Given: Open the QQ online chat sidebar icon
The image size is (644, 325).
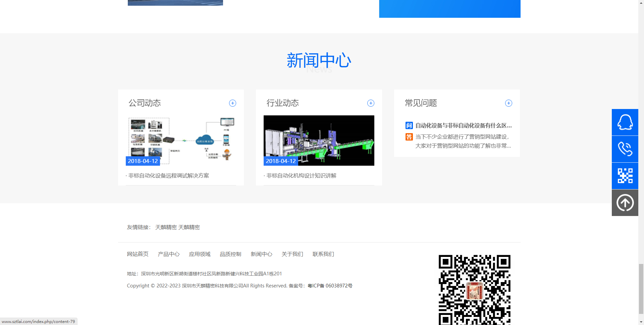Looking at the screenshot, I should [x=625, y=122].
